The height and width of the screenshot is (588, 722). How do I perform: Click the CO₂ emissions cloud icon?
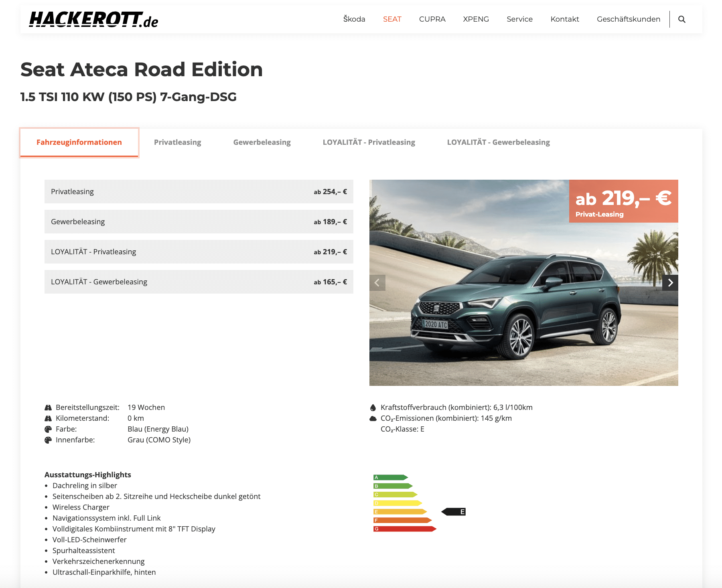pos(373,418)
